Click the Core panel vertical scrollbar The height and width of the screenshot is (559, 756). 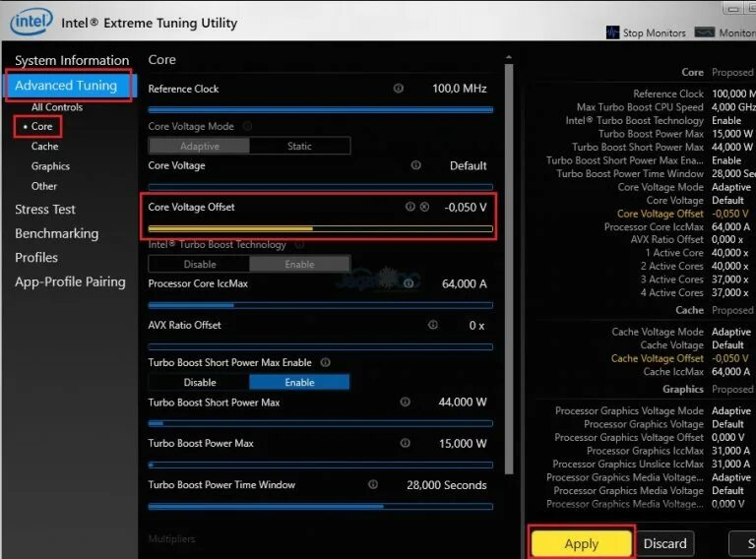coord(509,269)
